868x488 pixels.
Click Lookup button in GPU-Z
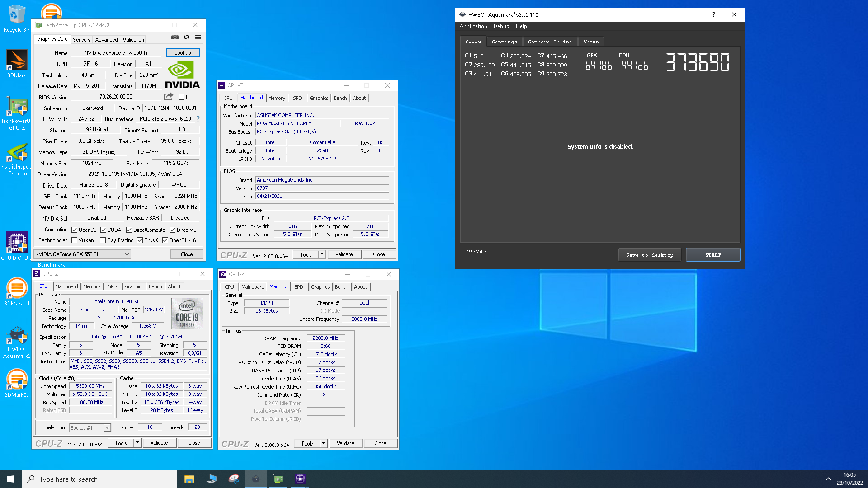183,53
